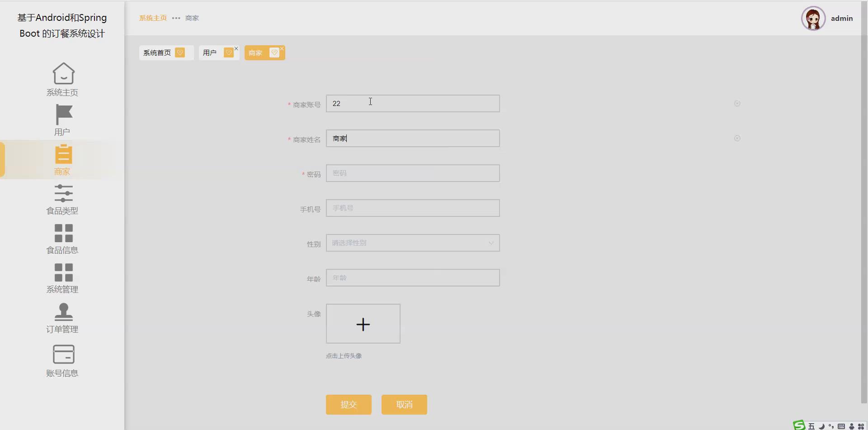The image size is (868, 430).
Task: Switch to the 系统首页 tab
Action: [166, 53]
